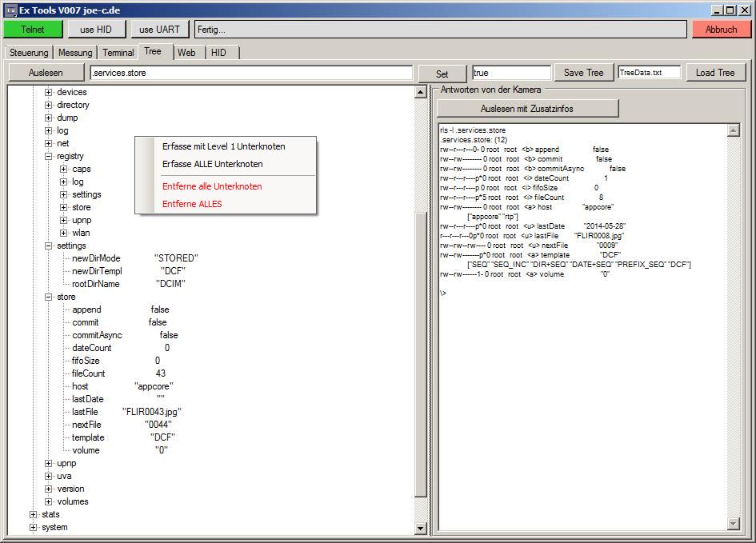Expand the stats tree node
Viewport: 756px width, 543px height.
[x=33, y=514]
